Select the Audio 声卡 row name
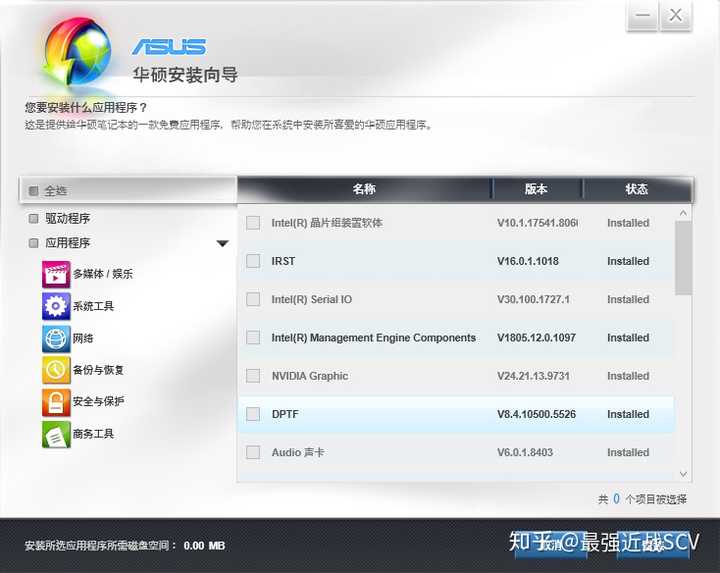The image size is (720, 573). pos(298,452)
